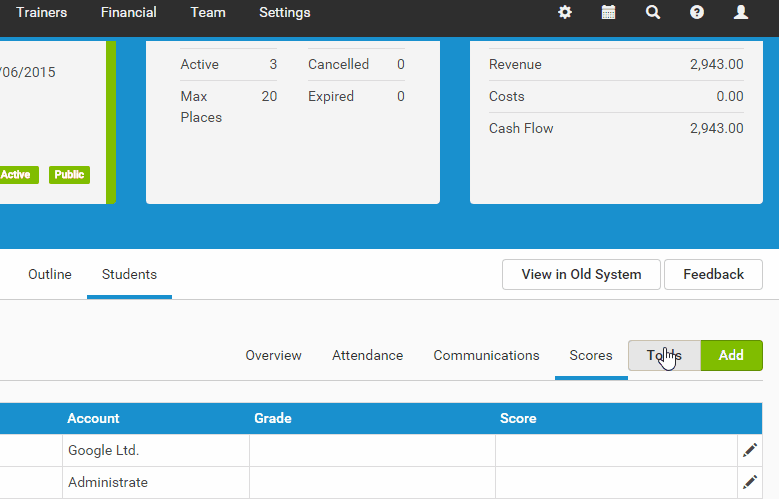Edit score with pencil in Google Ltd. row
Viewport: 779px width, 499px height.
click(750, 450)
